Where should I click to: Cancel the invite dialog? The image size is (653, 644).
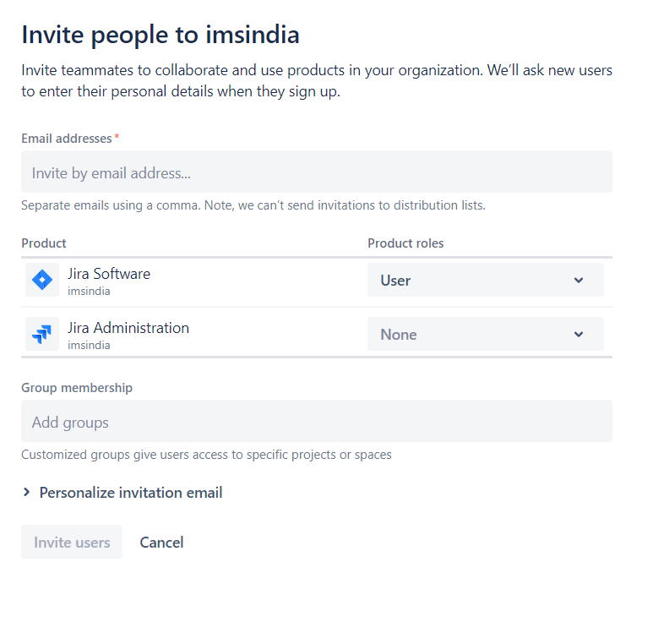pyautogui.click(x=161, y=543)
